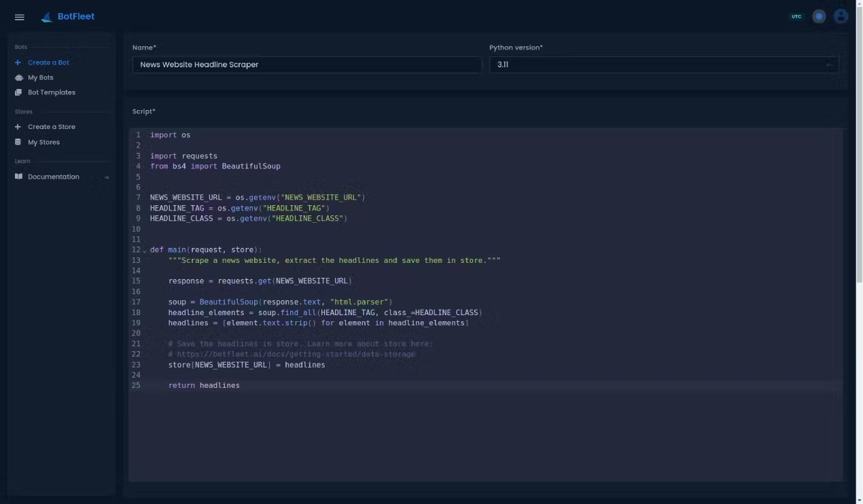Click the 'import os' line
This screenshot has height=504, width=863.
170,134
